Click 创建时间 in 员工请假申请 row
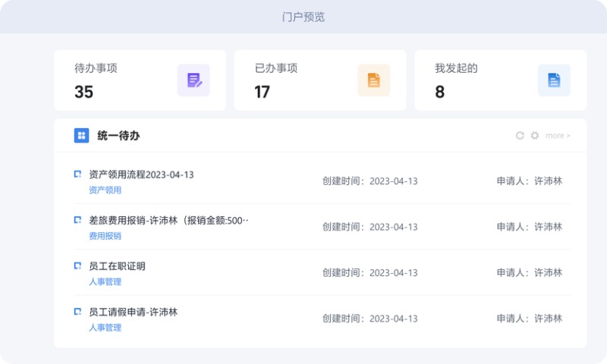Image resolution: width=607 pixels, height=364 pixels. click(x=370, y=318)
